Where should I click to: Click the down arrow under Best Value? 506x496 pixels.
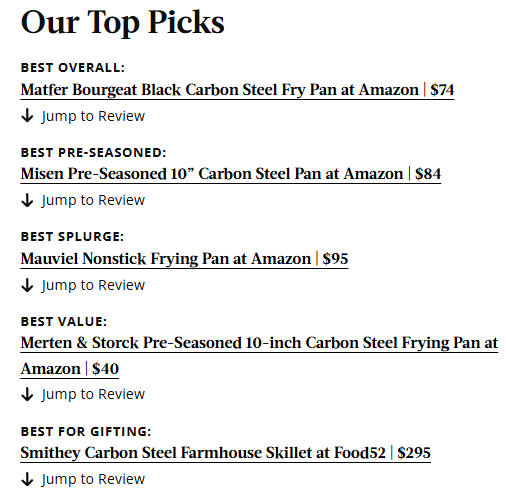point(27,394)
